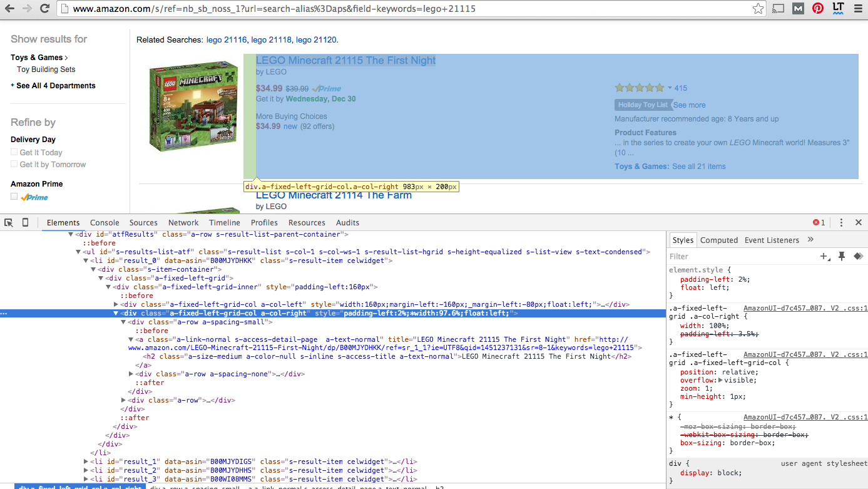This screenshot has width=868, height=489.
Task: Click the M extension icon in toolbar
Action: (798, 9)
